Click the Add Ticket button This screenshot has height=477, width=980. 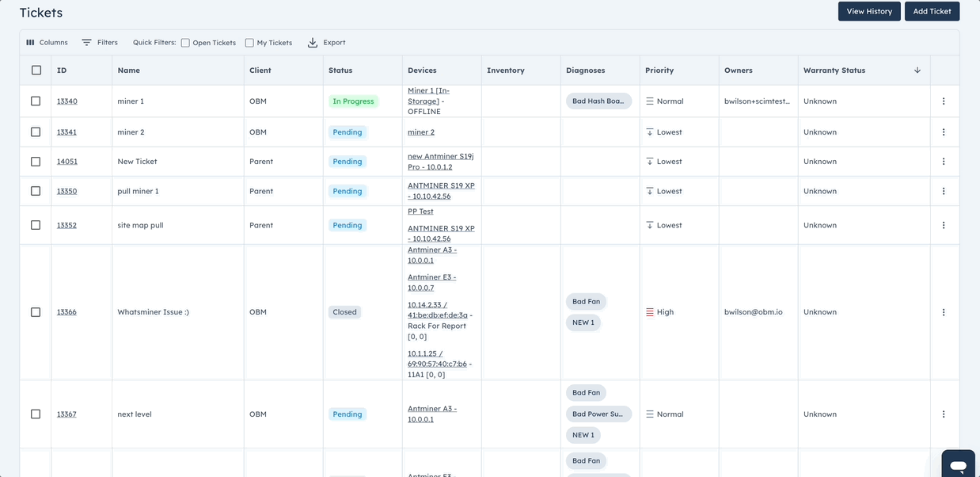pos(932,11)
